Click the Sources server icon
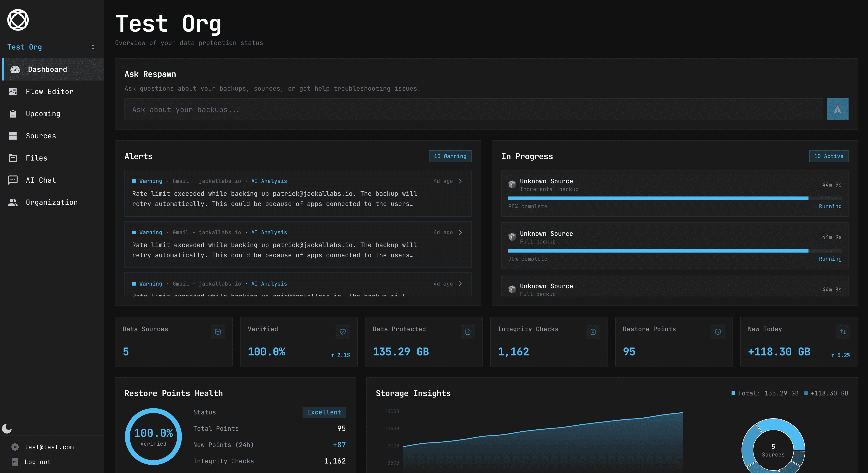This screenshot has width=868, height=473. 13,136
